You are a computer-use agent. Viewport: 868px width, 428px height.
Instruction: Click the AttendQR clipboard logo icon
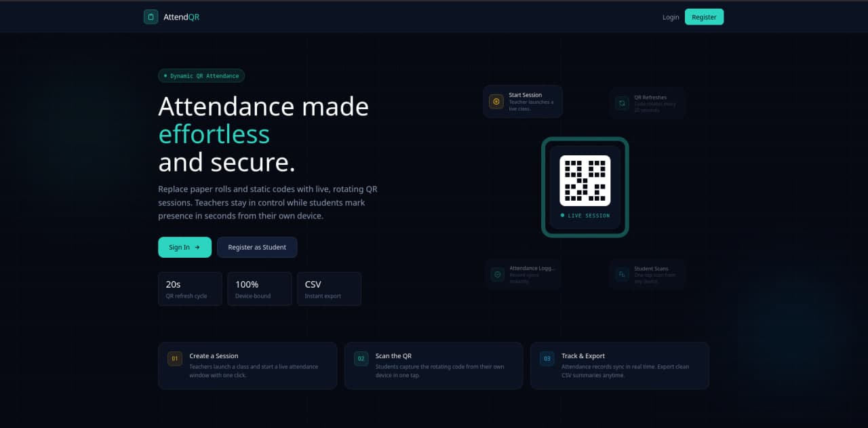point(151,17)
